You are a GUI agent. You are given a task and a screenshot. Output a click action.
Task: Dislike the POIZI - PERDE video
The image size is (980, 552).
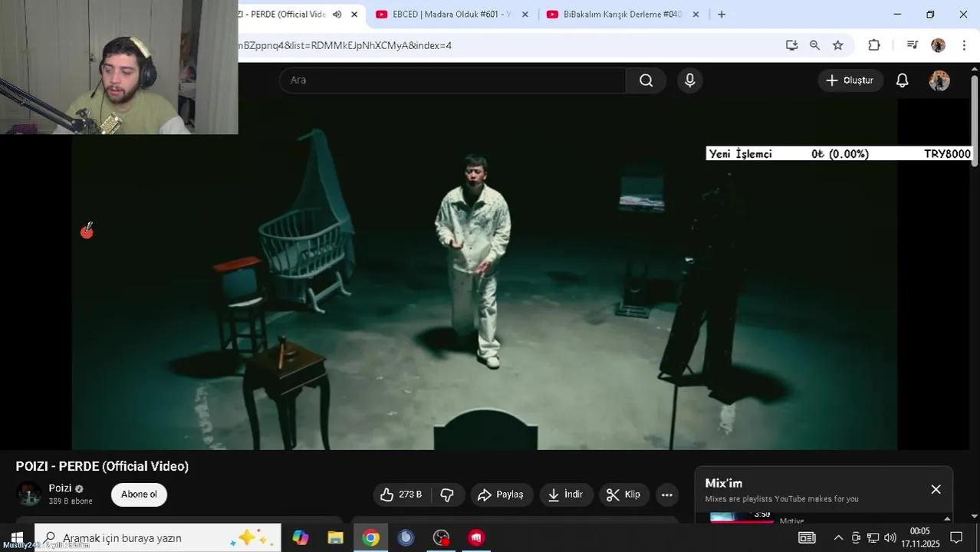coord(447,495)
